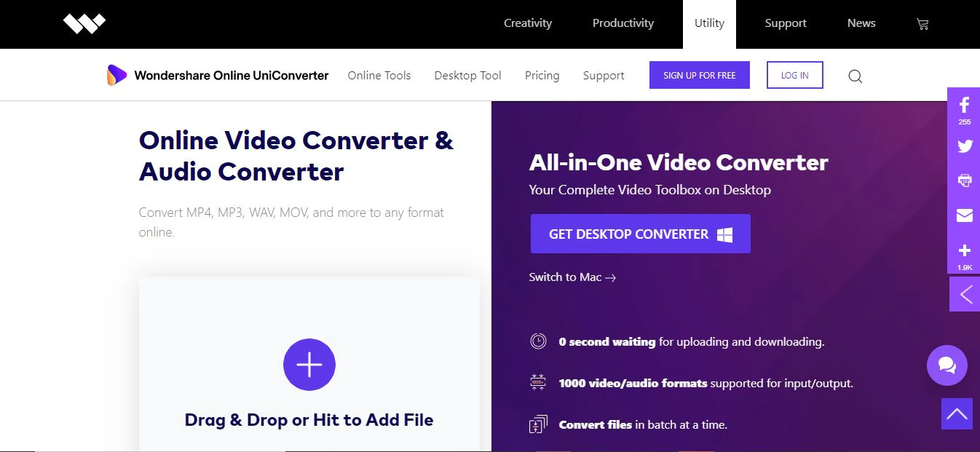Open the Creativity menu
Viewport: 980px width, 452px height.
(x=528, y=23)
